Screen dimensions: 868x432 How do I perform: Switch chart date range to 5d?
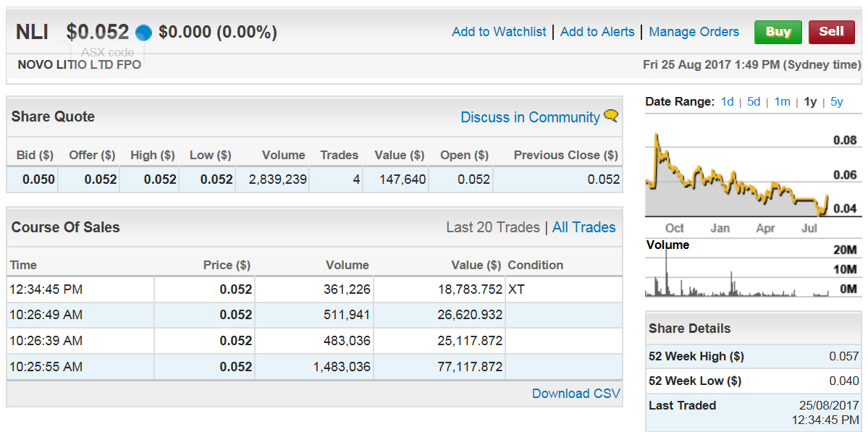click(754, 102)
